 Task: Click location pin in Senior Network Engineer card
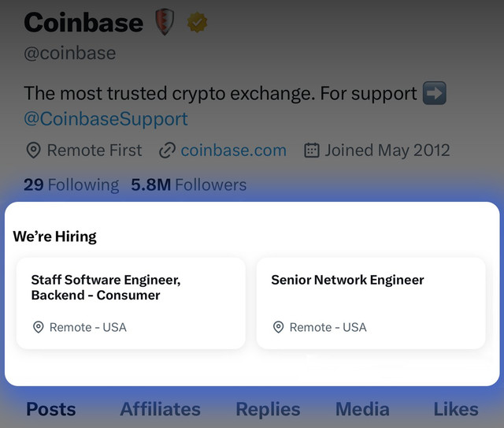coord(278,327)
